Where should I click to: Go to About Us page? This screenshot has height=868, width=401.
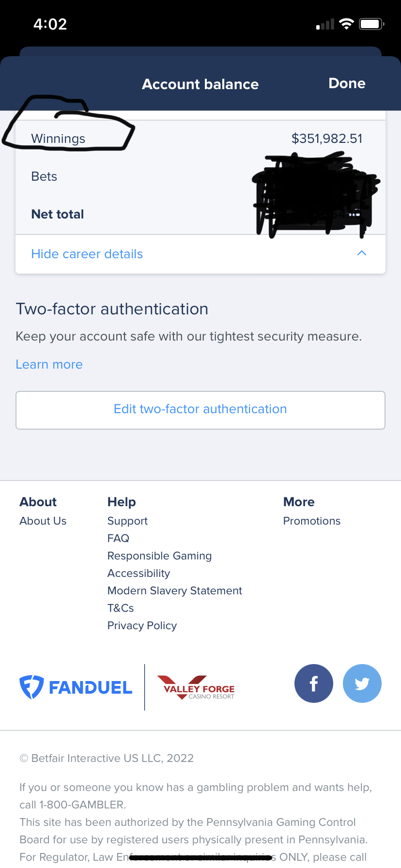click(x=43, y=521)
